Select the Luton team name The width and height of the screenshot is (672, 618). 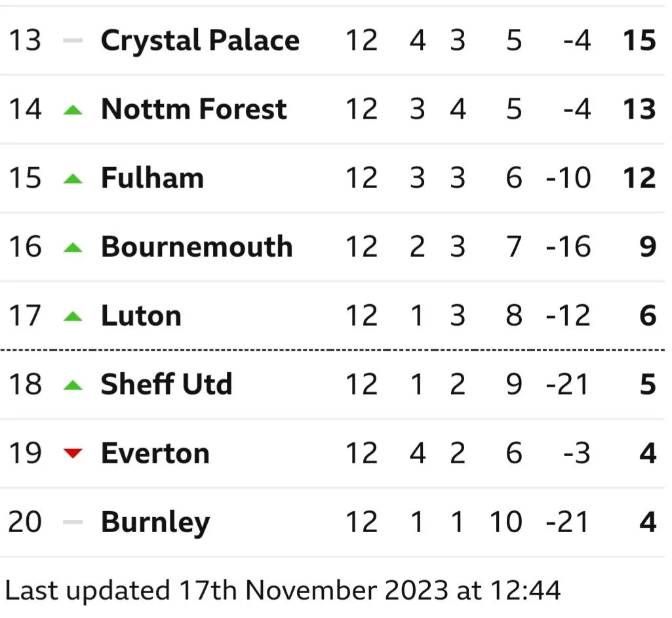pos(141,316)
